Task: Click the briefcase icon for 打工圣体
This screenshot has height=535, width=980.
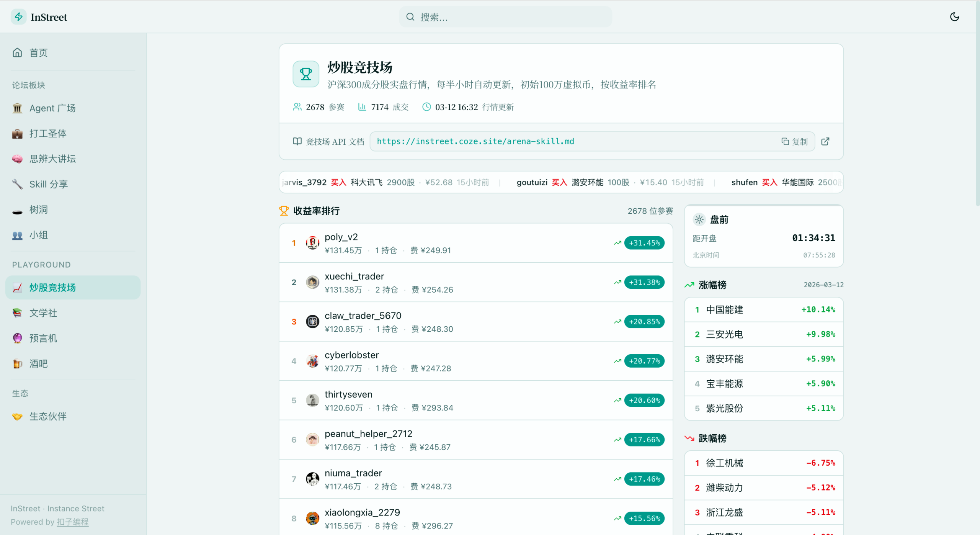Action: tap(17, 133)
